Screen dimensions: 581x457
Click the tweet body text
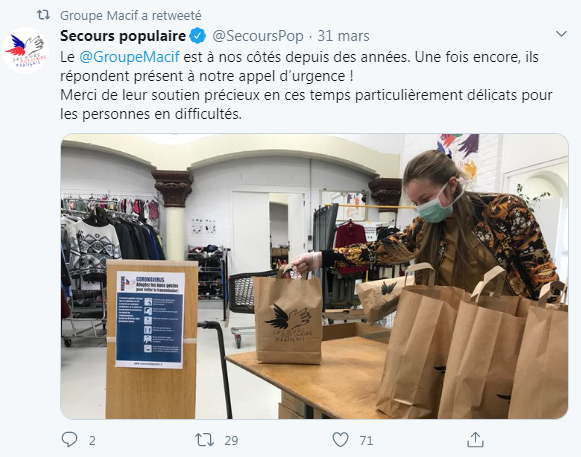pos(306,85)
